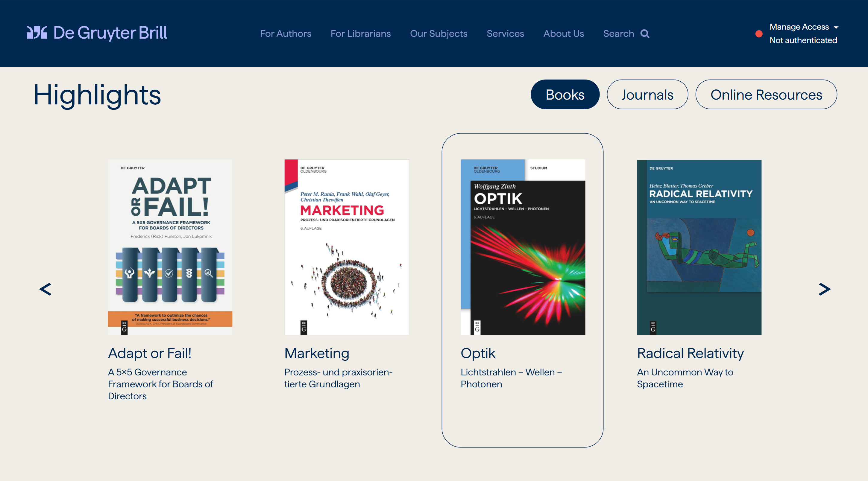Open the For Librarians menu
868x481 pixels.
click(360, 34)
